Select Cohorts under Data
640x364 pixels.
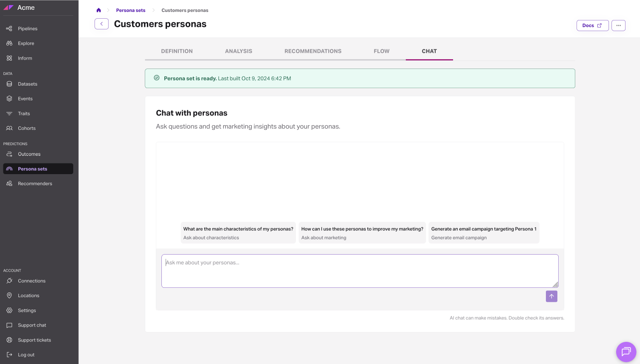tap(26, 128)
